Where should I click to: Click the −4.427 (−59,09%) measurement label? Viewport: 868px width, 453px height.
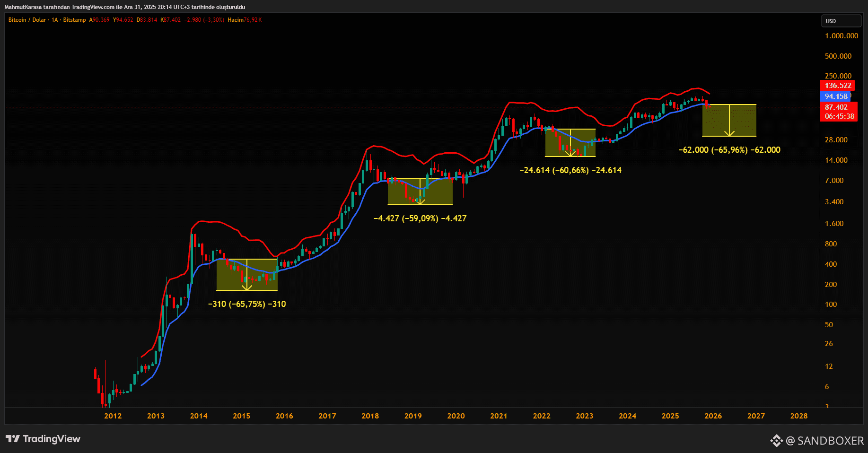click(x=420, y=218)
